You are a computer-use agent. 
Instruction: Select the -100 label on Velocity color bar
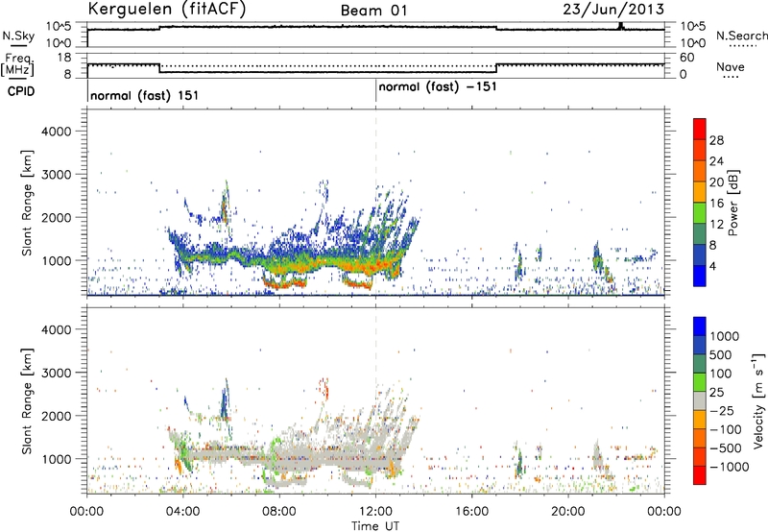coord(726,429)
